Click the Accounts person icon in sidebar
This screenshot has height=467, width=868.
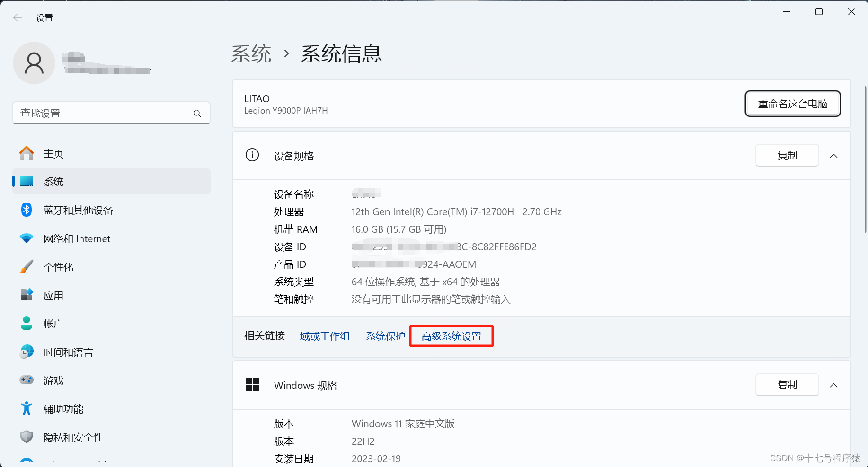coord(27,324)
